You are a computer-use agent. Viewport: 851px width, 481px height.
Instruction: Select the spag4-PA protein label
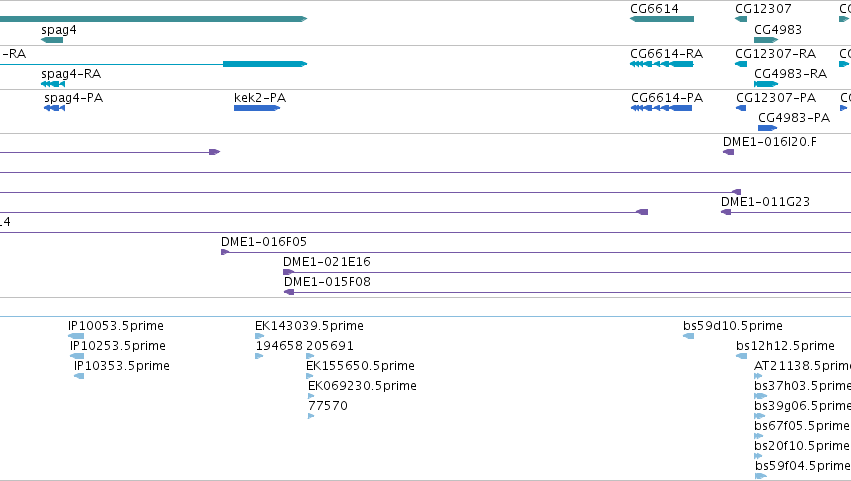(74, 98)
